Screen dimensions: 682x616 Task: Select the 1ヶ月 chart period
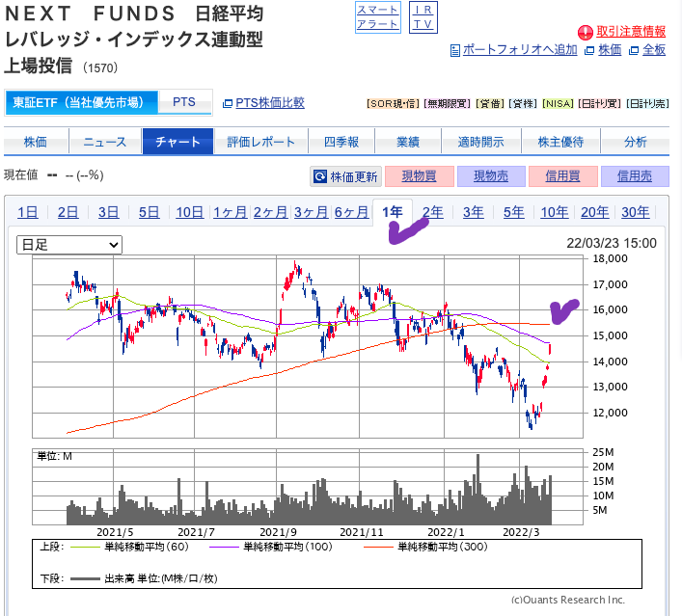coord(231,213)
